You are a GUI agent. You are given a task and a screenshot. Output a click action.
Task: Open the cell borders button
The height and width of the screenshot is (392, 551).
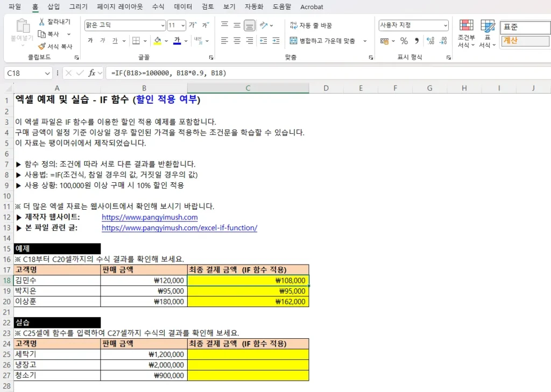coord(136,41)
